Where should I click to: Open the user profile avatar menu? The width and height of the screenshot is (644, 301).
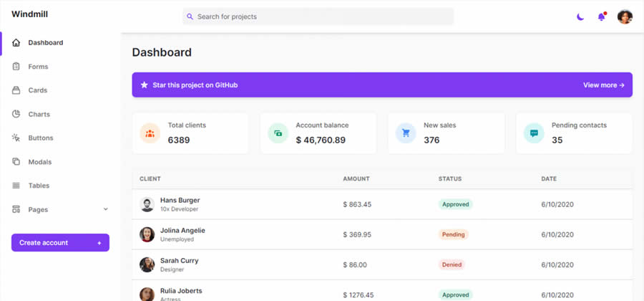pos(625,16)
